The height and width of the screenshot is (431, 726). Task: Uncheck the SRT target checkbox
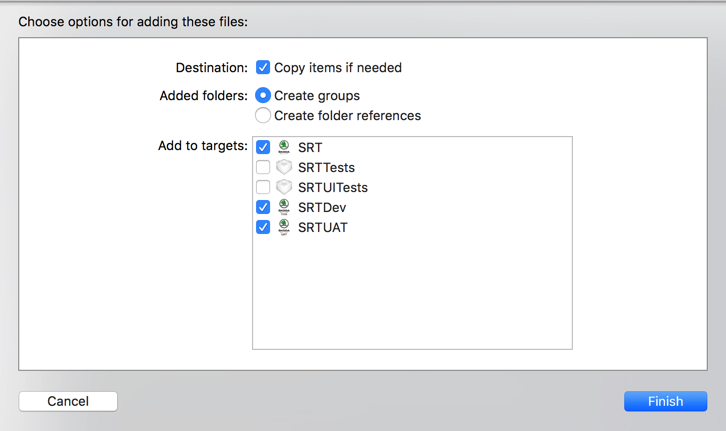point(263,147)
